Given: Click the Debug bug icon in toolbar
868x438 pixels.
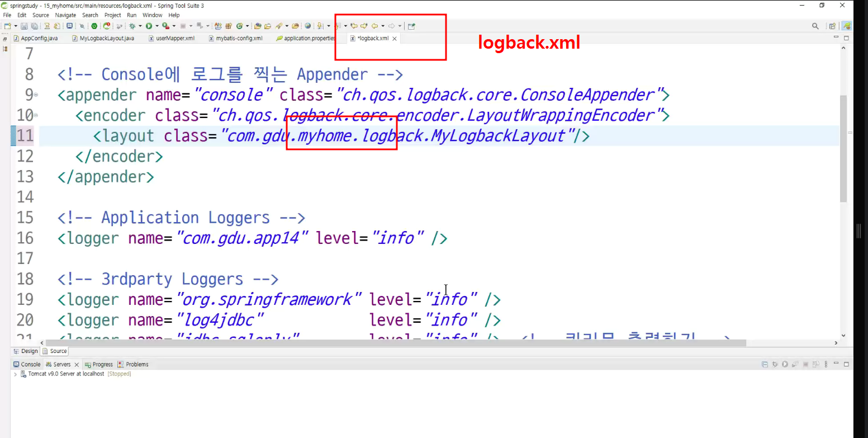Looking at the screenshot, I should coord(132,26).
